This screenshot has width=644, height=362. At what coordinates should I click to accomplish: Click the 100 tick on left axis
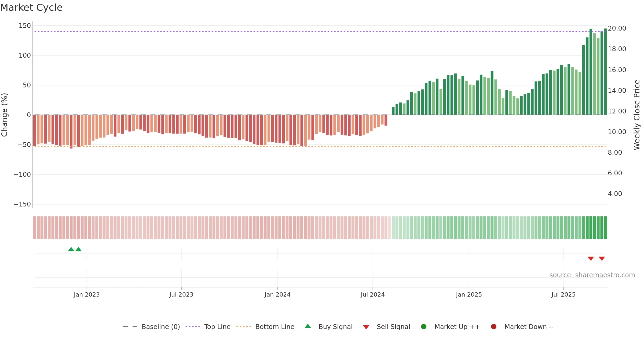(25, 56)
